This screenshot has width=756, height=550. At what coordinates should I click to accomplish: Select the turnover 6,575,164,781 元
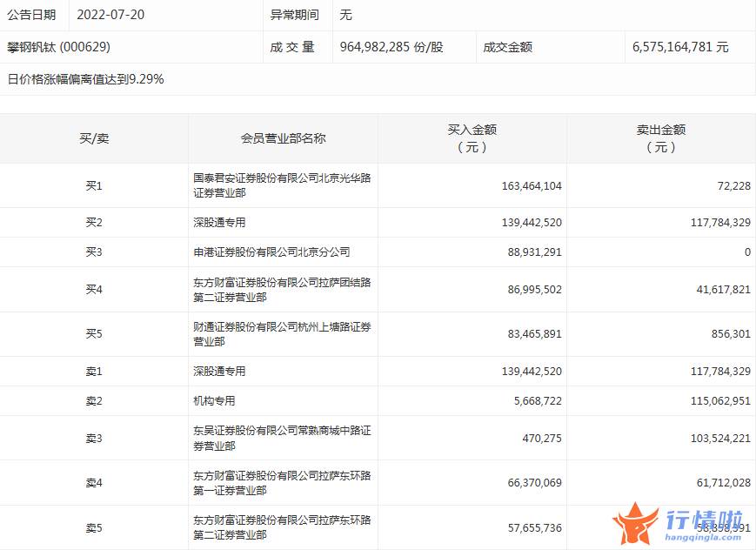tap(680, 47)
